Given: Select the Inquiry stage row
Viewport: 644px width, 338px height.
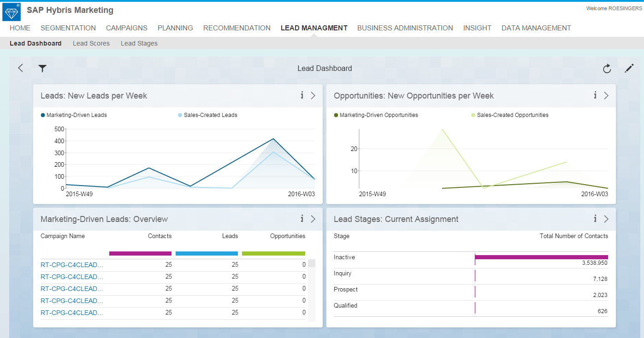Looking at the screenshot, I should point(471,276).
